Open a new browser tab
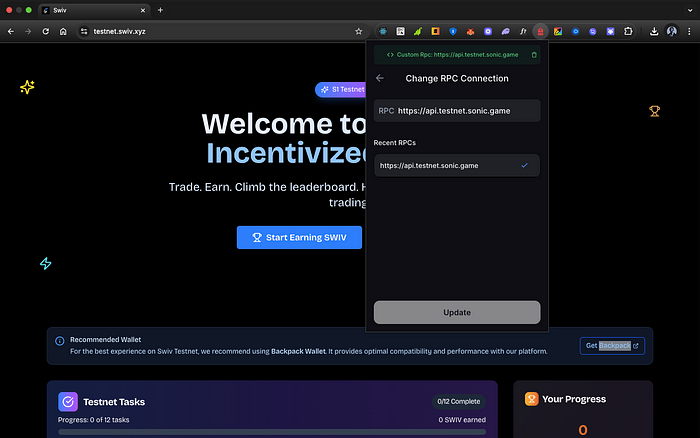The width and height of the screenshot is (700, 438). point(160,10)
